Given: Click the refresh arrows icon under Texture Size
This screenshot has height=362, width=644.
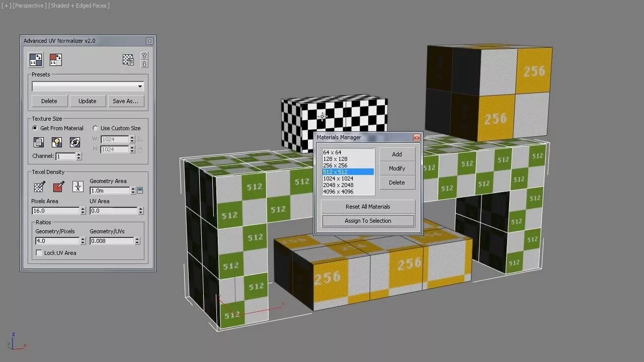Looking at the screenshot, I should [x=75, y=142].
